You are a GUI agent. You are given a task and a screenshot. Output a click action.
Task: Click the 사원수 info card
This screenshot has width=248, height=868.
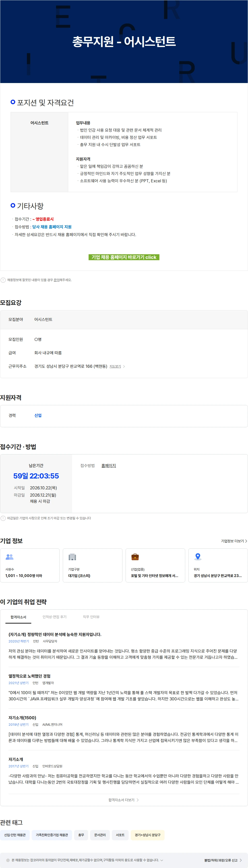click(x=30, y=565)
